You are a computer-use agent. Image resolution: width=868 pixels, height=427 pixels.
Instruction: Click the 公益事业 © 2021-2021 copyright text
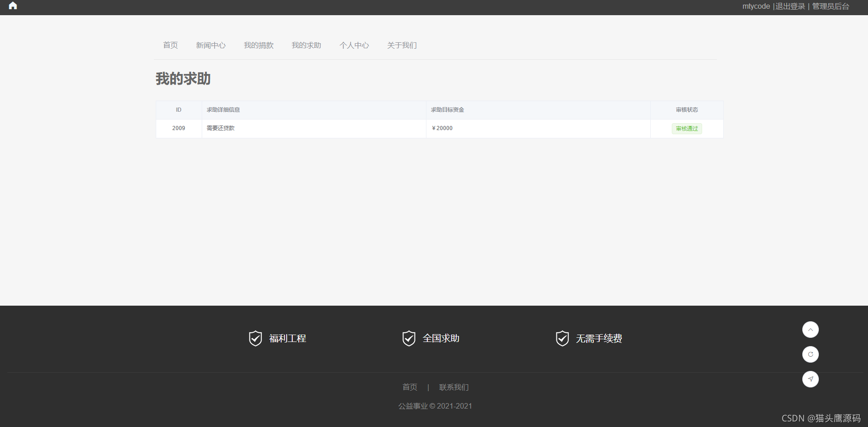click(435, 406)
